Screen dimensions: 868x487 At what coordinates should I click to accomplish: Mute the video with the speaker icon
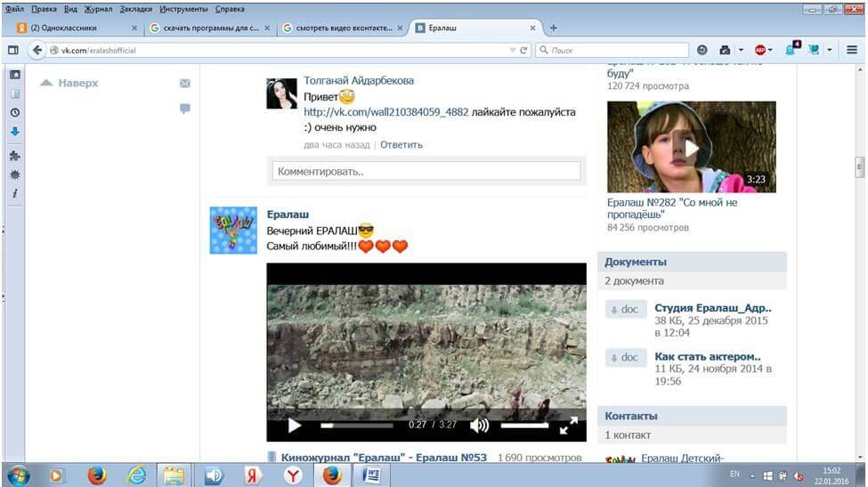(479, 426)
